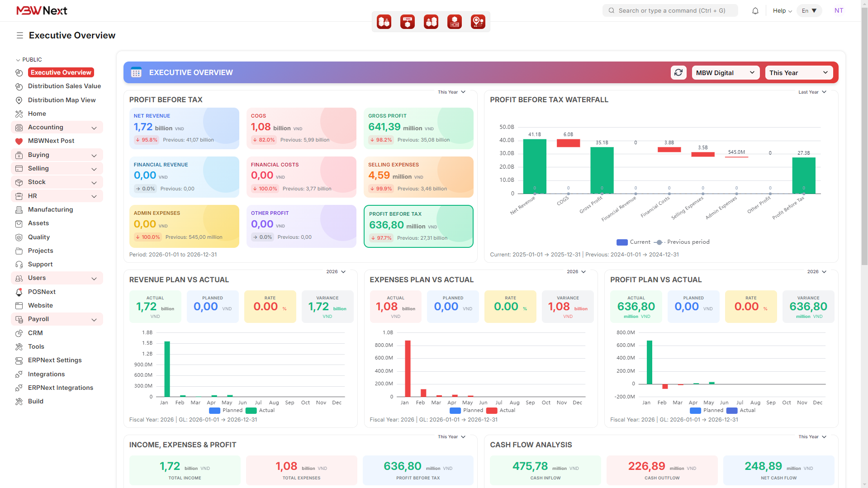Click the Distribution Map View pin icon
This screenshot has height=488, width=868.
(x=19, y=100)
